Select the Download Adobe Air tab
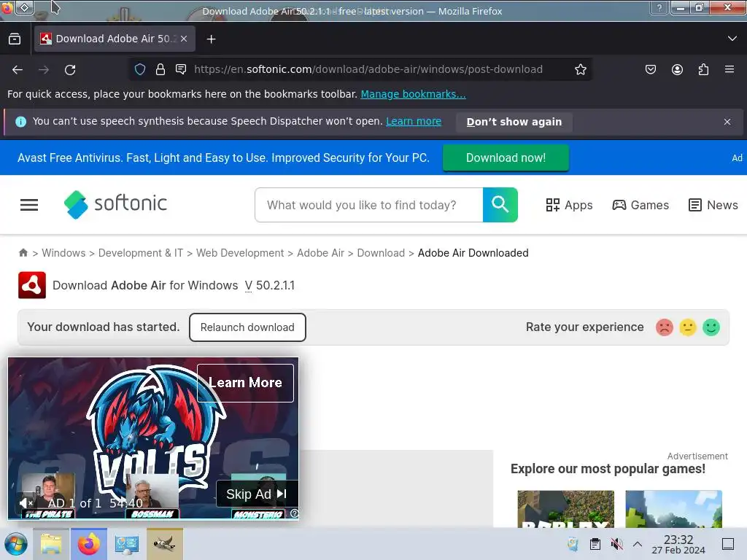The width and height of the screenshot is (747, 560). pos(115,39)
